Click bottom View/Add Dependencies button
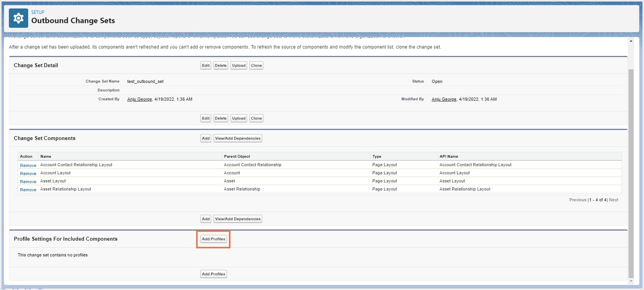 point(238,219)
